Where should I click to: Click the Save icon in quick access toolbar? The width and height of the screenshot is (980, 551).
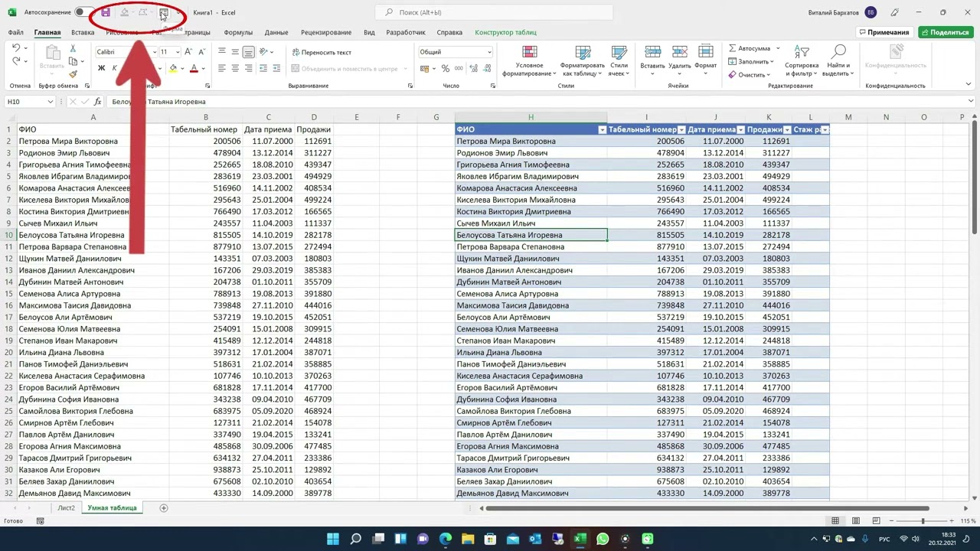click(x=106, y=12)
